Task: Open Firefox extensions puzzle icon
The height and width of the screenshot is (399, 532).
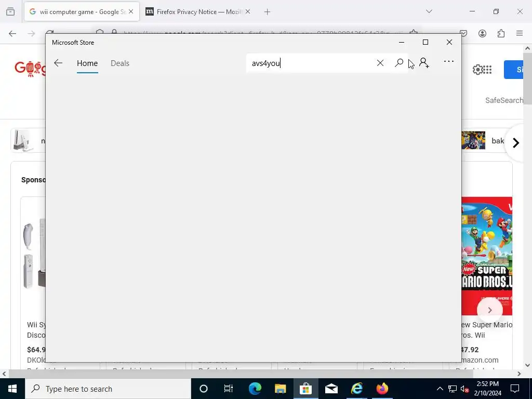Action: click(501, 33)
